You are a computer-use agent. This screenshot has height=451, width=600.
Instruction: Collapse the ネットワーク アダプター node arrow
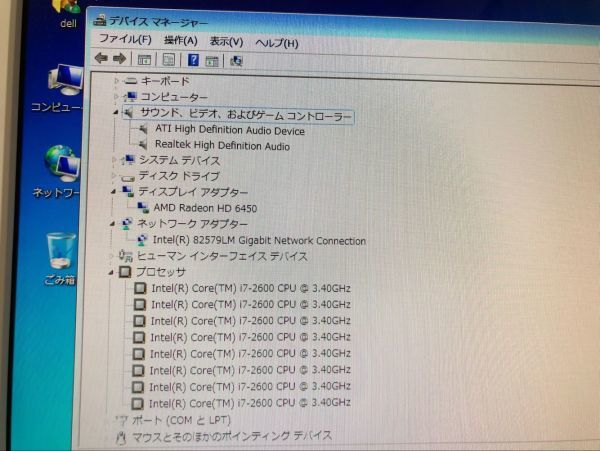[x=112, y=224]
